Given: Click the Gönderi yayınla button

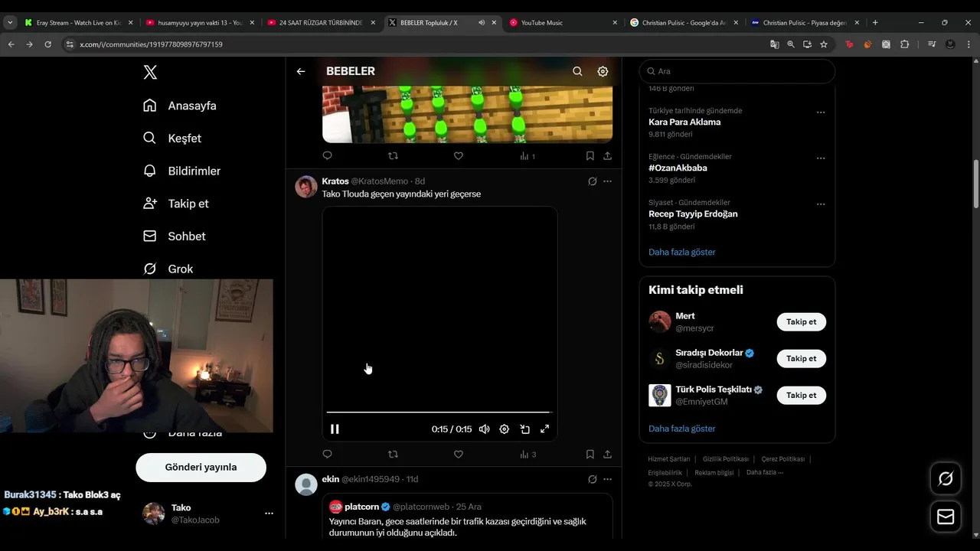Looking at the screenshot, I should coord(201,467).
